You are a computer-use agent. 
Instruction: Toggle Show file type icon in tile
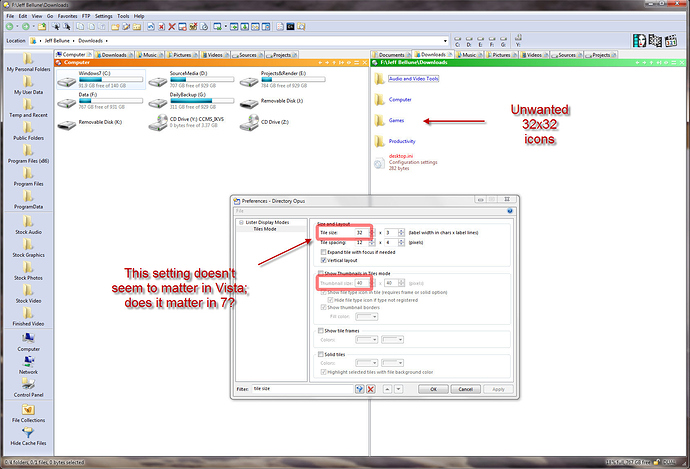323,292
